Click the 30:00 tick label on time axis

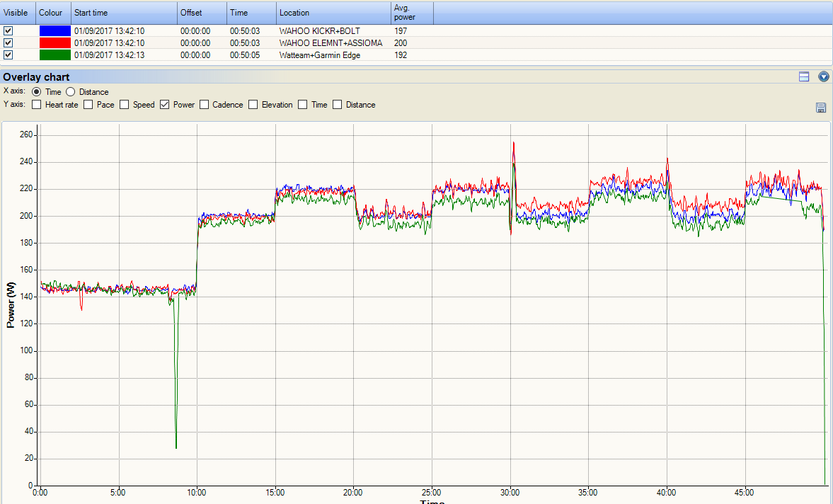tap(510, 492)
